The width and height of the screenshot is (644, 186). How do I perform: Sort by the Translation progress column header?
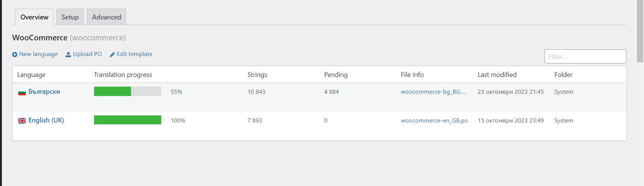click(x=123, y=75)
